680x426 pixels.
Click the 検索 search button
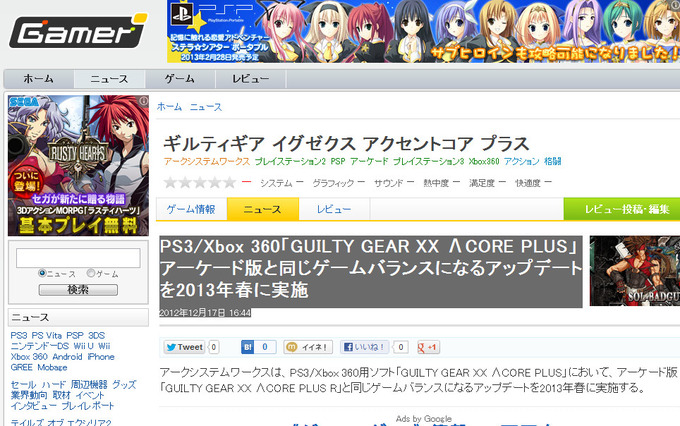[78, 290]
